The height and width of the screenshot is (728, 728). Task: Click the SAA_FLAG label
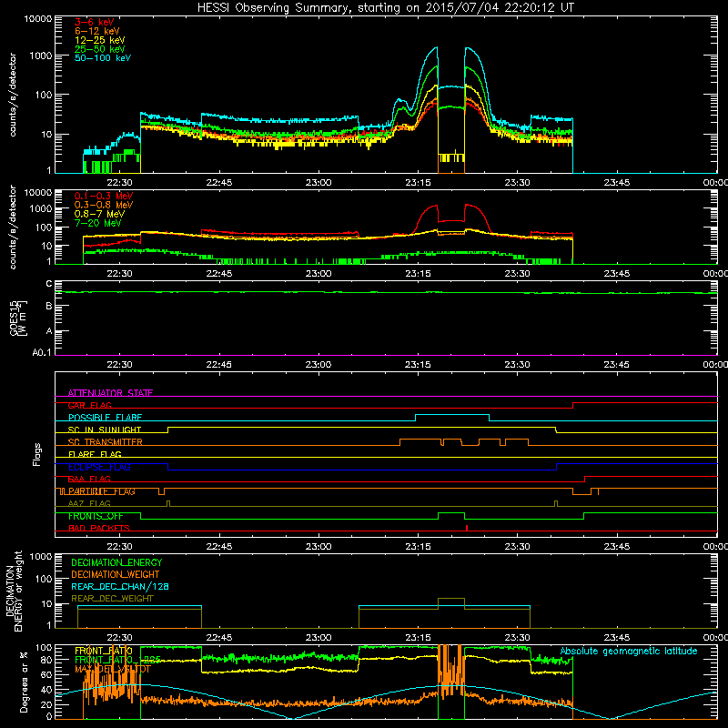pos(89,479)
